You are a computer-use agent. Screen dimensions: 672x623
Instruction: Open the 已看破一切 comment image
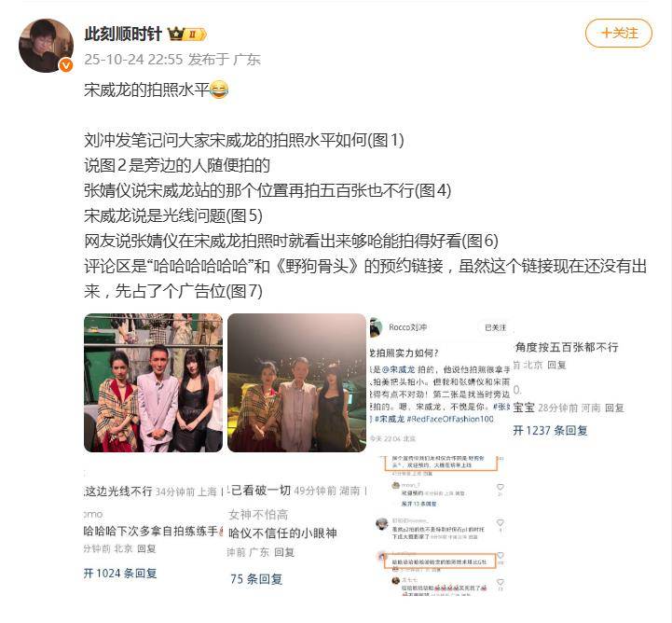pyautogui.click(x=296, y=526)
